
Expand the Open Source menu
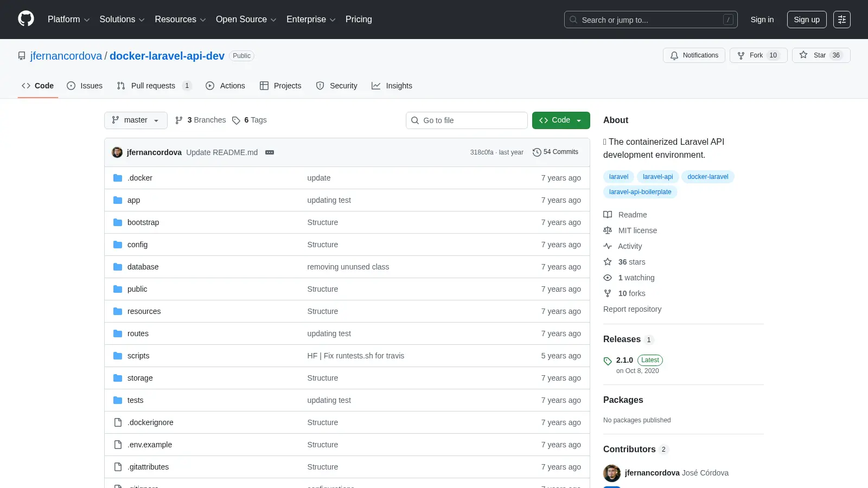tap(246, 20)
